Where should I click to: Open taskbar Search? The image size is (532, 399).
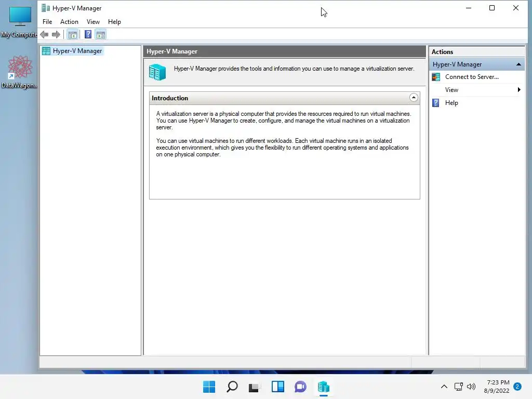(232, 387)
